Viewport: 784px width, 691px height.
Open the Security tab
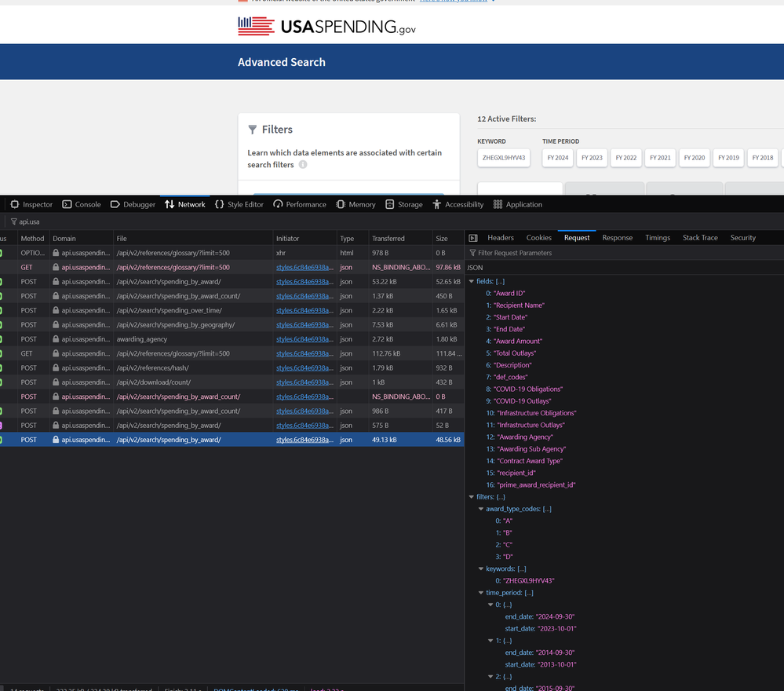tap(743, 238)
